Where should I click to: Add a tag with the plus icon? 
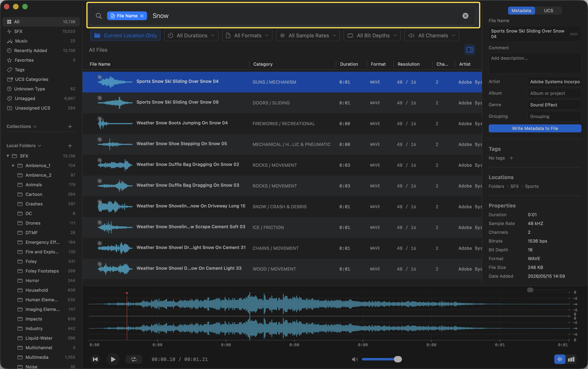point(511,158)
